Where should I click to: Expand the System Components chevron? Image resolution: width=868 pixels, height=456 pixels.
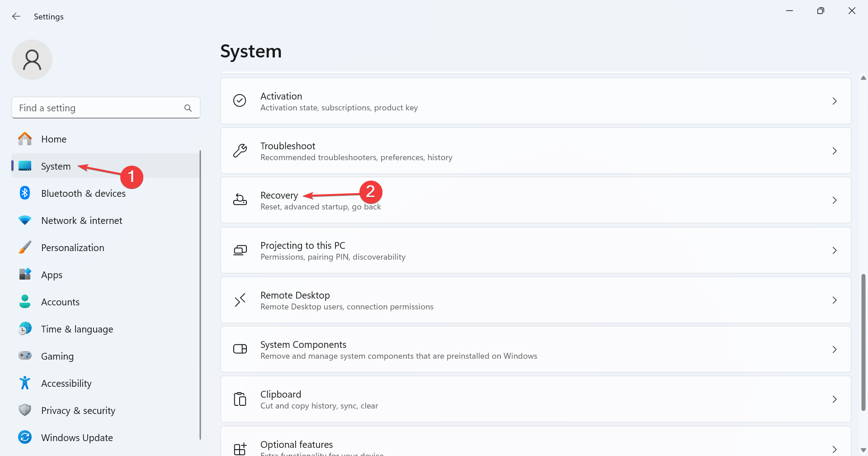coord(835,349)
